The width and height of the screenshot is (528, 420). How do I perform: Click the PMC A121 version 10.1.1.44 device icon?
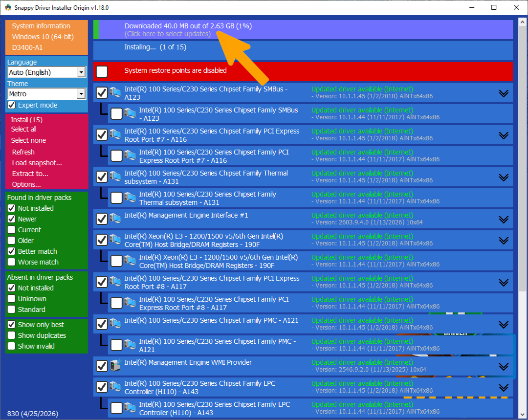pos(130,345)
